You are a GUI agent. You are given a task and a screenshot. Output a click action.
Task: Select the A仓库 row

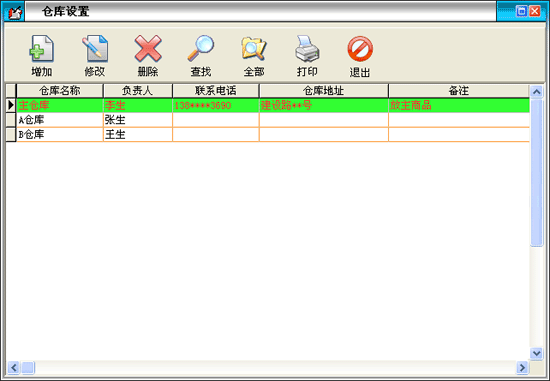[x=273, y=120]
